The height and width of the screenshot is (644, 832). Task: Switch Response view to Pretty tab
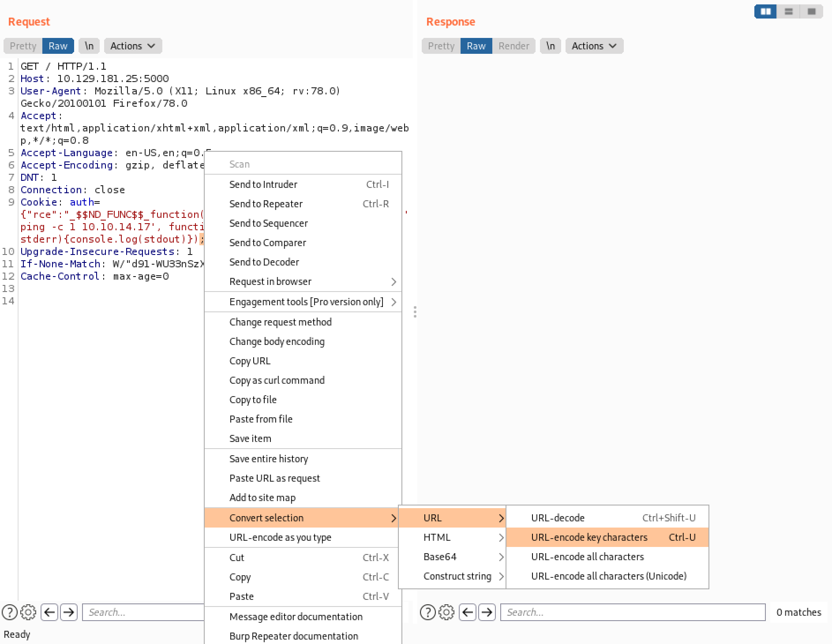(x=441, y=46)
